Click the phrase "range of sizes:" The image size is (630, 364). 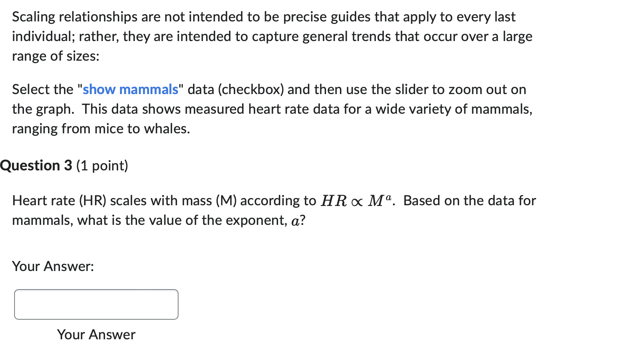point(56,56)
